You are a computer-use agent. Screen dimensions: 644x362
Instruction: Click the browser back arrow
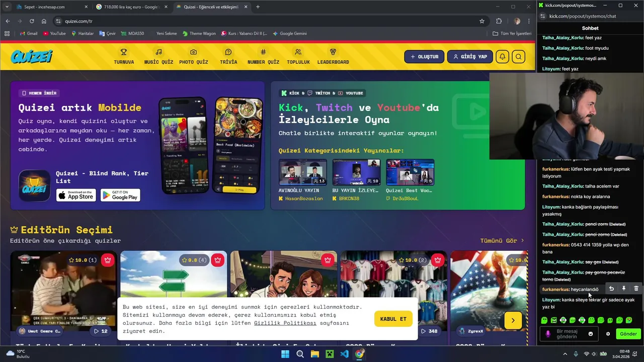(8, 21)
